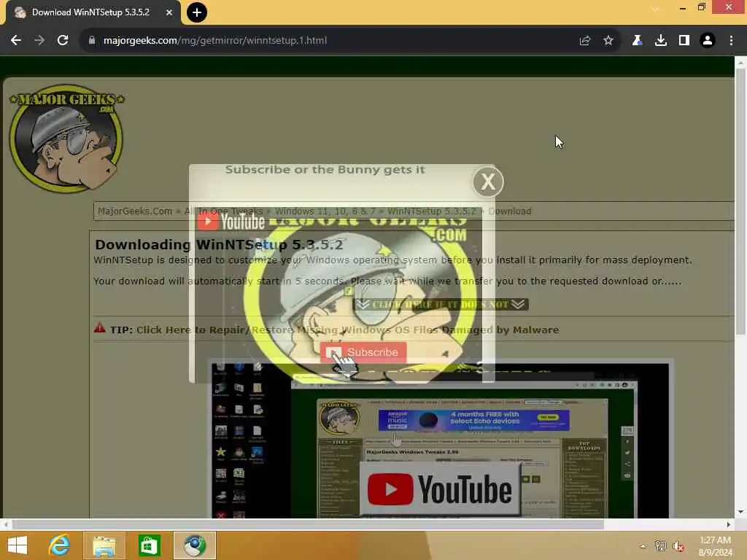Select the Download WinNTSetup 5.3.5.2 tab
The height and width of the screenshot is (560, 747).
tap(90, 12)
